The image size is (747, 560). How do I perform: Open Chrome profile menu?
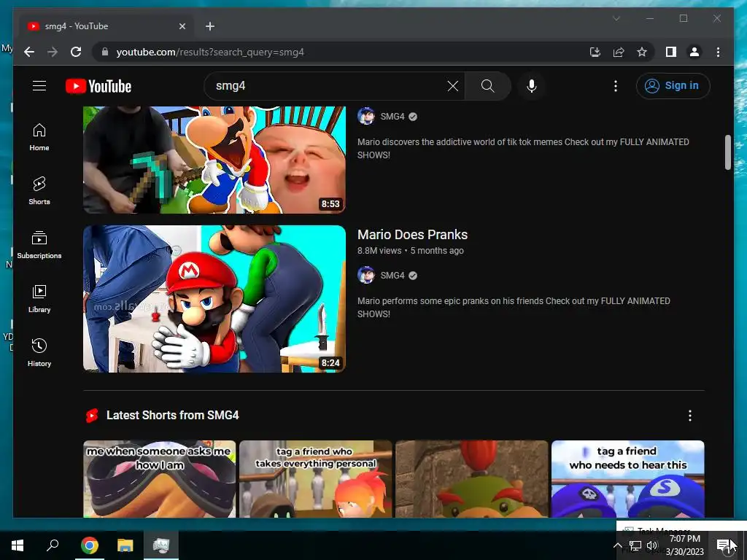pyautogui.click(x=694, y=52)
